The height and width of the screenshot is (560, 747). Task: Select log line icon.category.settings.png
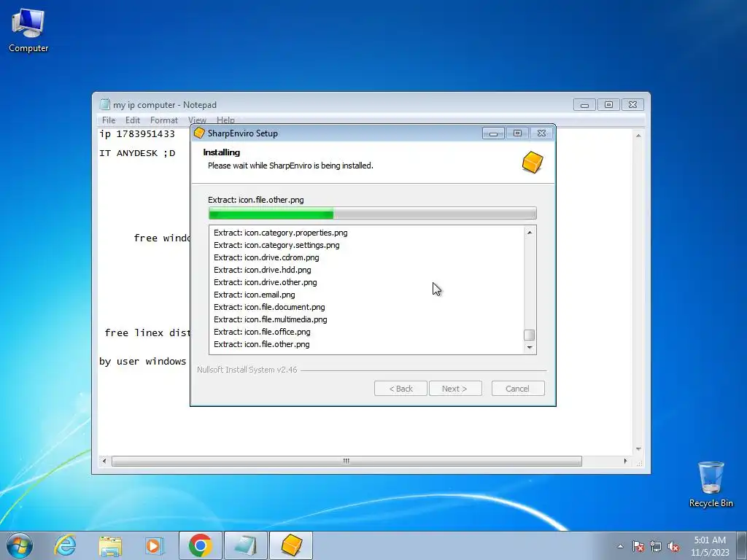(x=276, y=245)
